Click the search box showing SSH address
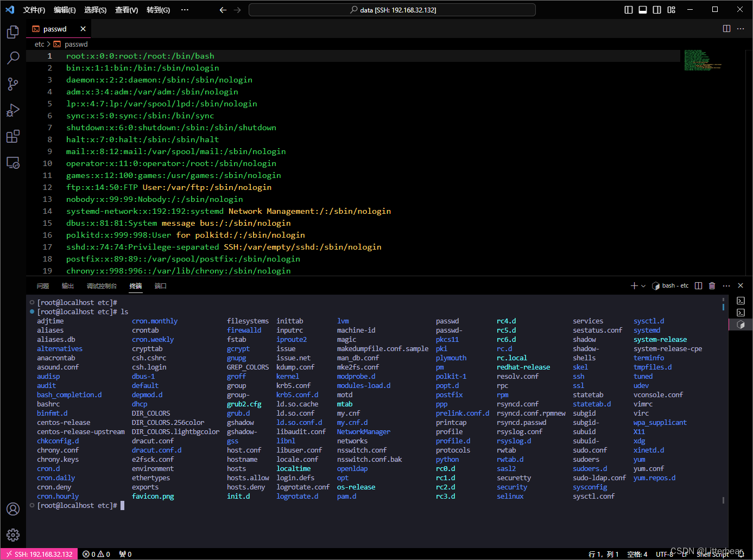This screenshot has height=560, width=753. click(x=391, y=9)
